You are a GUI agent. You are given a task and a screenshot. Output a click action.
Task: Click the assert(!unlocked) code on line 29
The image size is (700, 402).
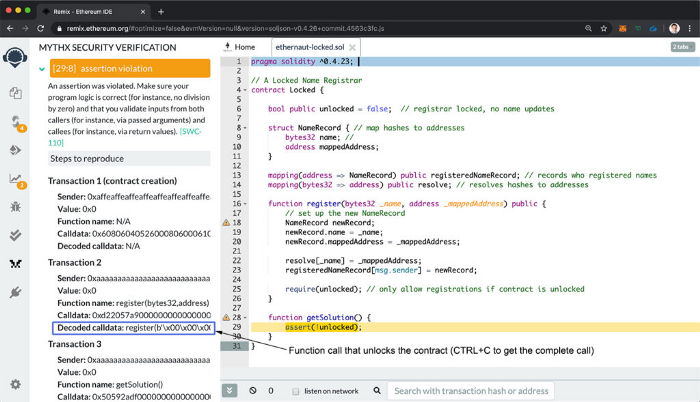point(322,327)
